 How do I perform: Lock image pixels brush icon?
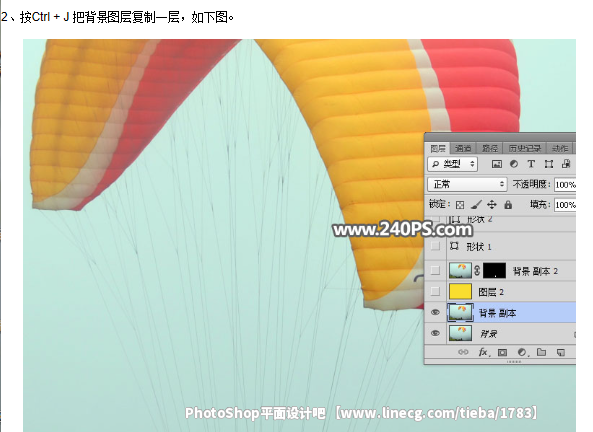[x=476, y=205]
